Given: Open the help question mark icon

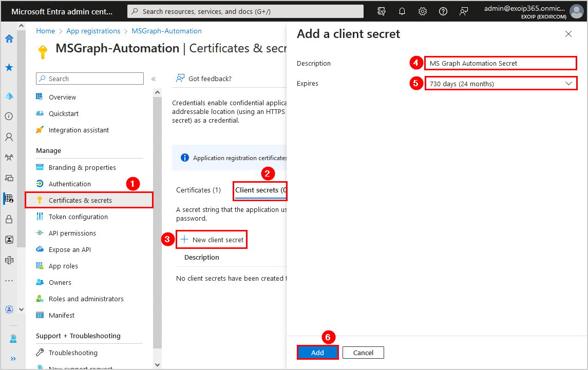Looking at the screenshot, I should point(443,11).
